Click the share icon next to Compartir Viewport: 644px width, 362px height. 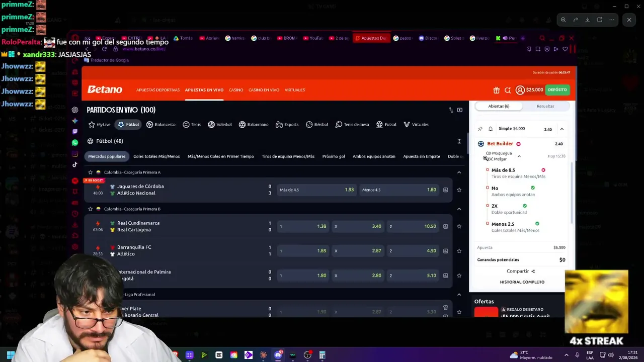[x=533, y=271]
